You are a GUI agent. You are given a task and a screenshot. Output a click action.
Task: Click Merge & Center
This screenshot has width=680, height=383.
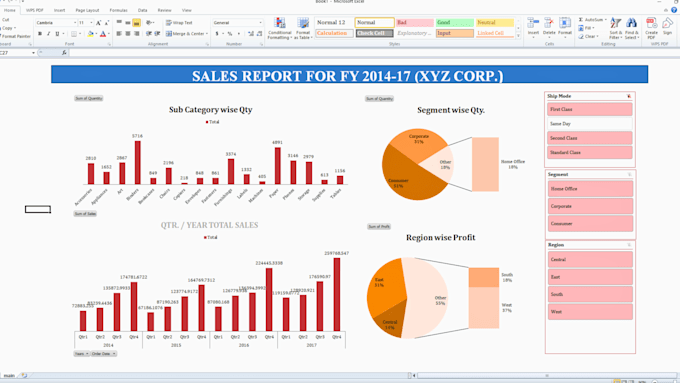187,33
